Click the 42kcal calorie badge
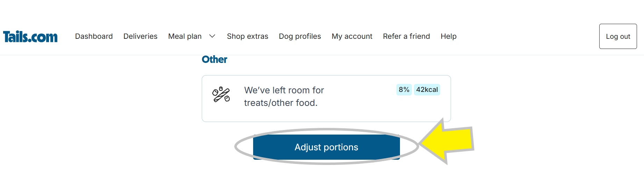The height and width of the screenshot is (173, 644). (427, 90)
